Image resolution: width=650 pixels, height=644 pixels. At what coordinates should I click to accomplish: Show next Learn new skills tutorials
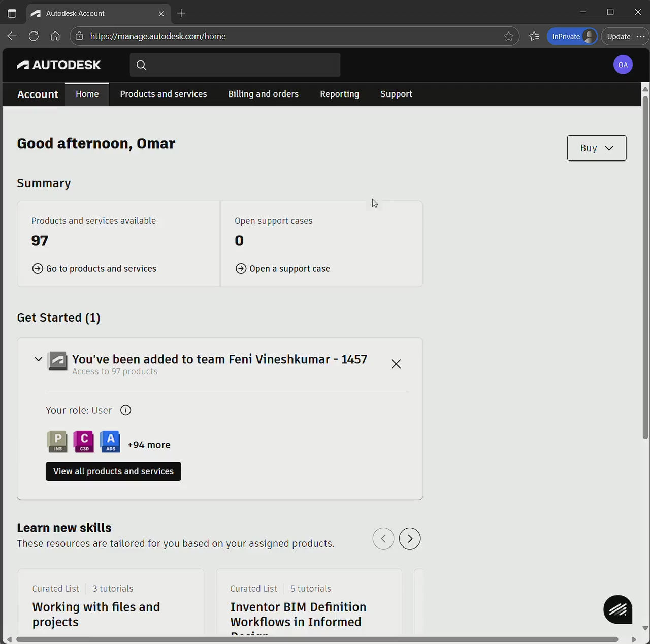tap(409, 538)
